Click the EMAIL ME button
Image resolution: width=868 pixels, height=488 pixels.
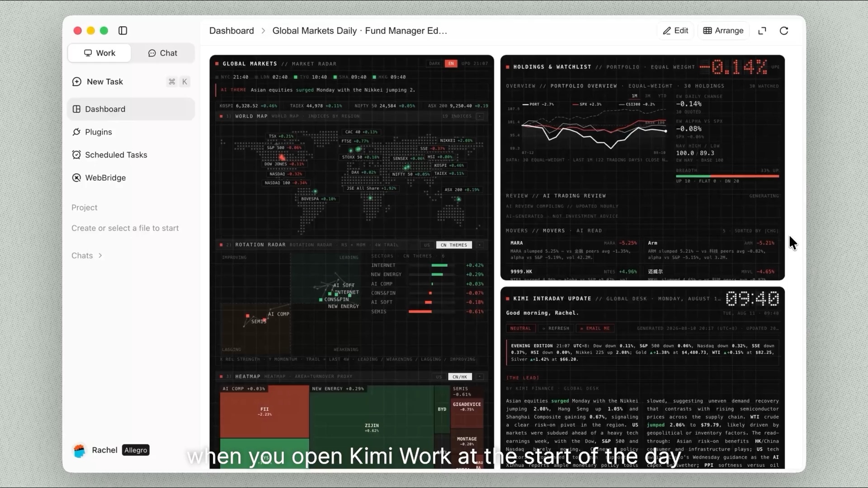[595, 328]
